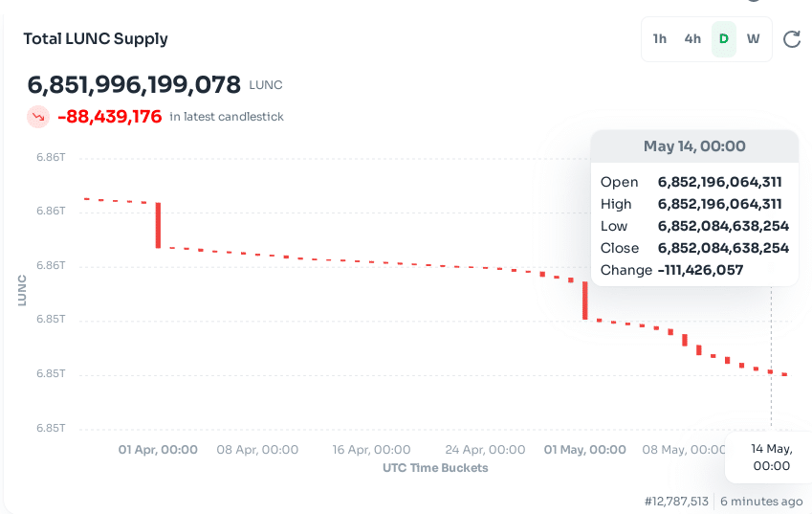Select the 4h candlestick interval
812x514 pixels.
point(692,39)
